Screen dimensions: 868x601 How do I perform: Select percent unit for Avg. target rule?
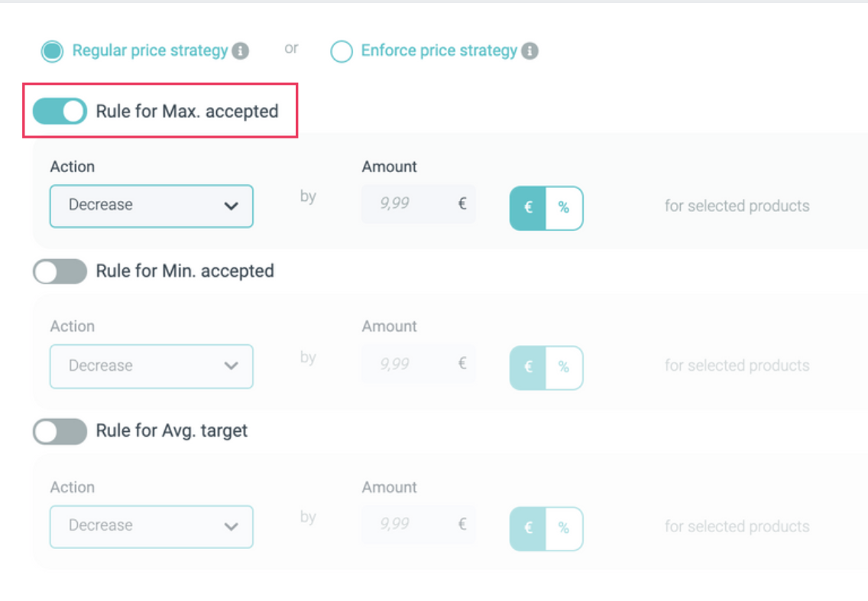564,528
